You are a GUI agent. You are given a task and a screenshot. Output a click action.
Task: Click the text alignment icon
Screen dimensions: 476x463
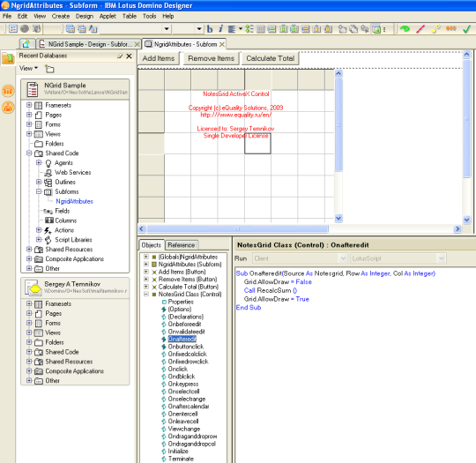click(x=232, y=29)
